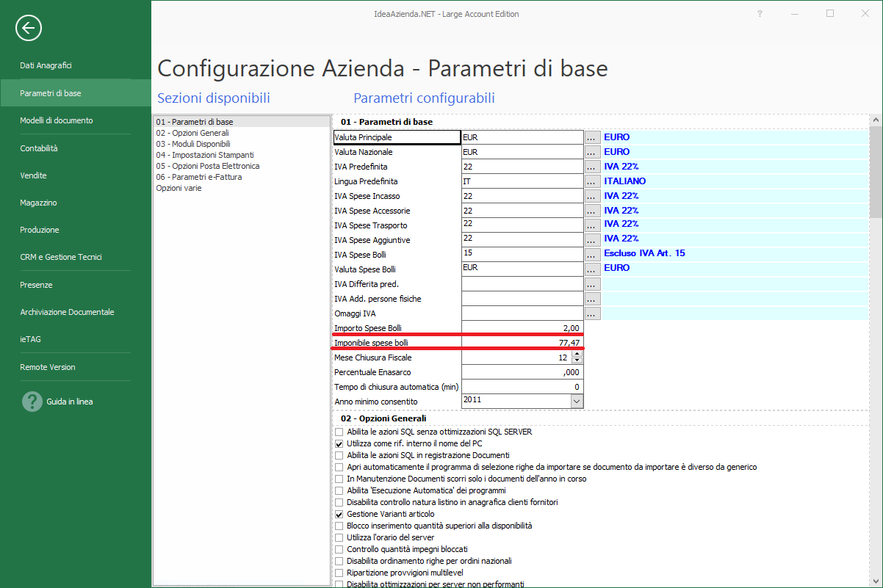Click Tempo di chiusura automatica field
Screen dimensions: 883x588
click(522, 387)
